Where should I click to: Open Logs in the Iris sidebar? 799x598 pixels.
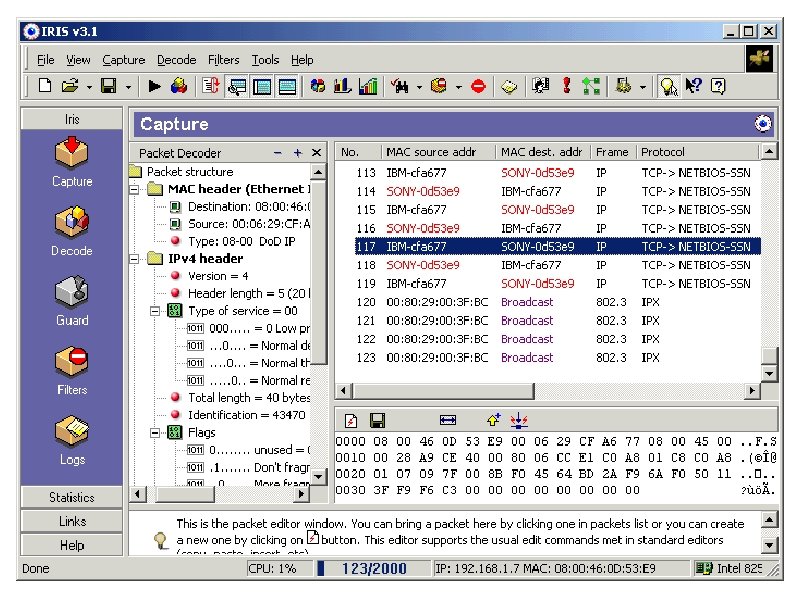(72, 440)
